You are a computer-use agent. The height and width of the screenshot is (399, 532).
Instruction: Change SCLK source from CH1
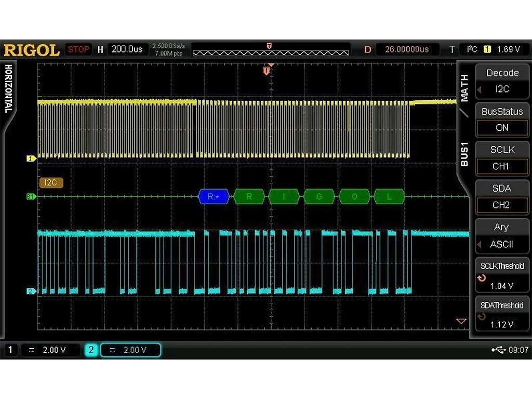pos(501,167)
